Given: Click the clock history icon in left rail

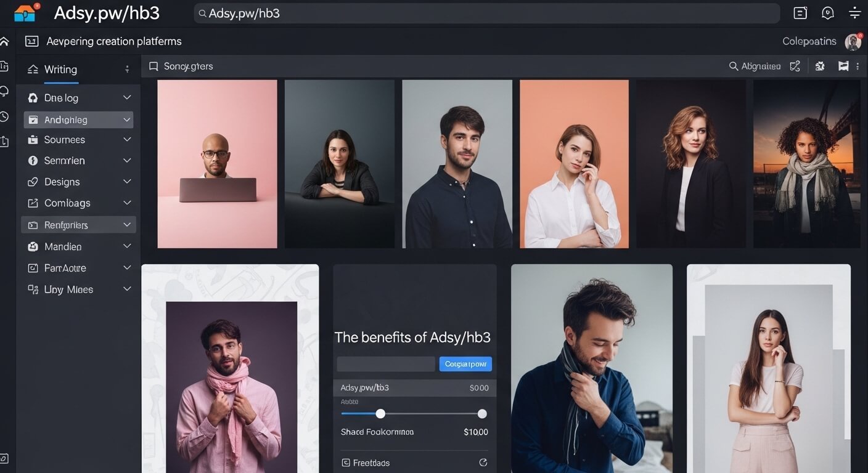Looking at the screenshot, I should pyautogui.click(x=4, y=116).
